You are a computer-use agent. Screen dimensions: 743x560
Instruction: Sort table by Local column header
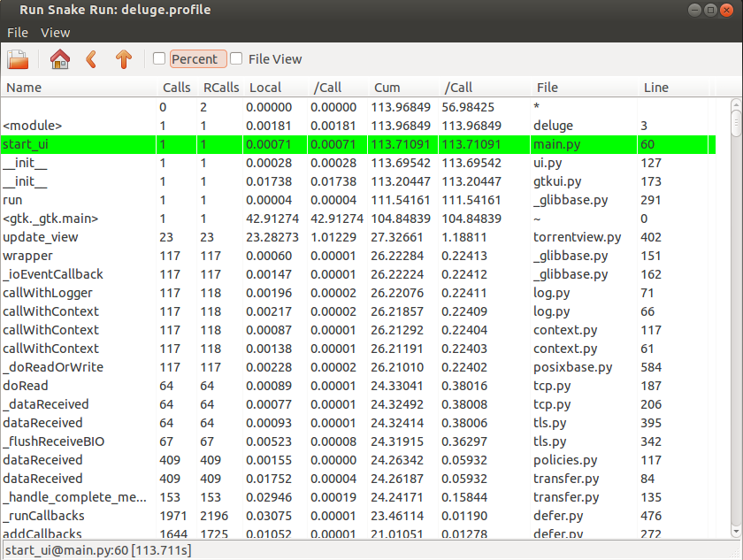[x=265, y=88]
